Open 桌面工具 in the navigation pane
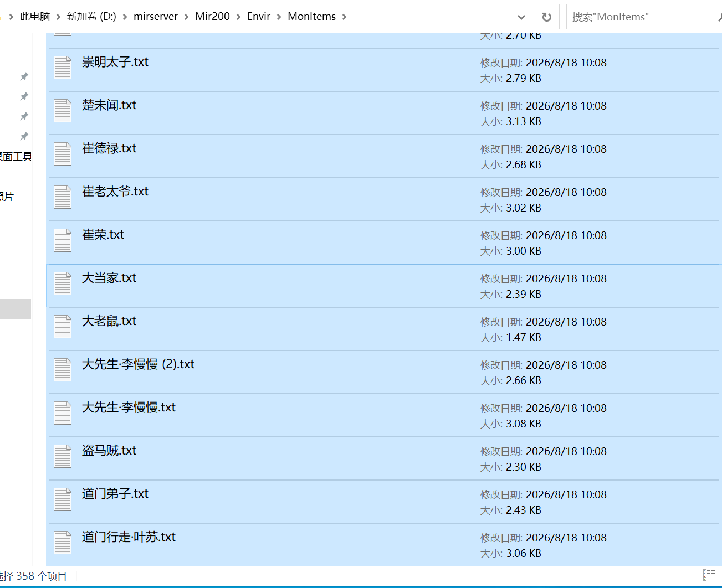The image size is (722, 588). (x=16, y=157)
